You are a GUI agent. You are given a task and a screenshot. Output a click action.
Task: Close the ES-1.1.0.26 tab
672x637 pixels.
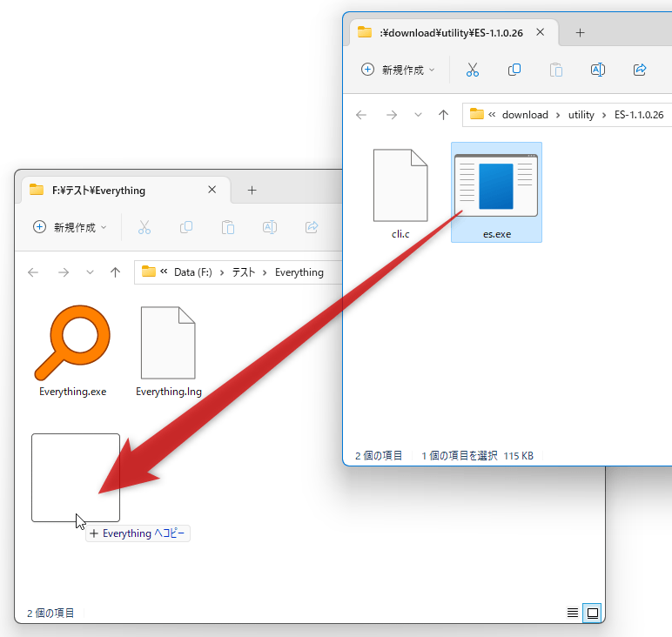(540, 32)
